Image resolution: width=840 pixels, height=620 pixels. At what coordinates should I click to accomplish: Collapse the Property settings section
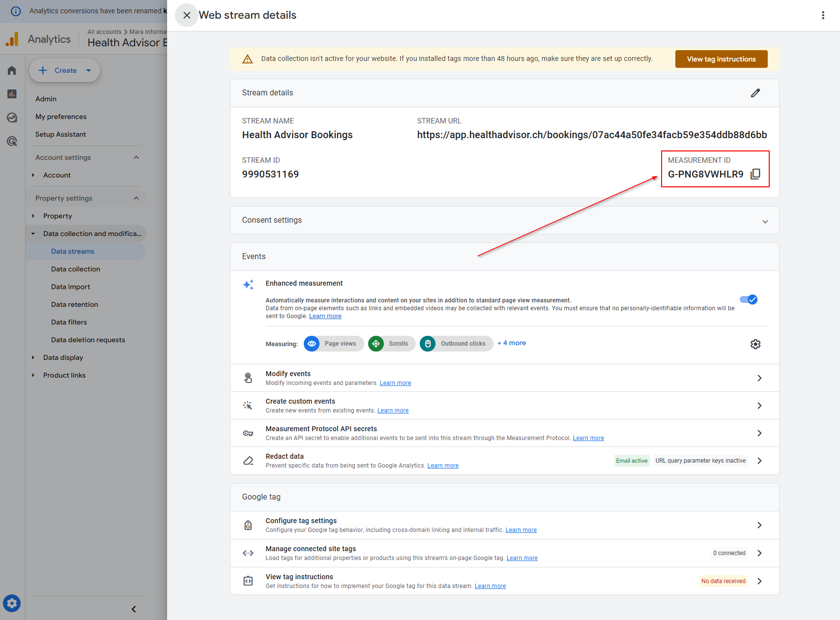[136, 198]
